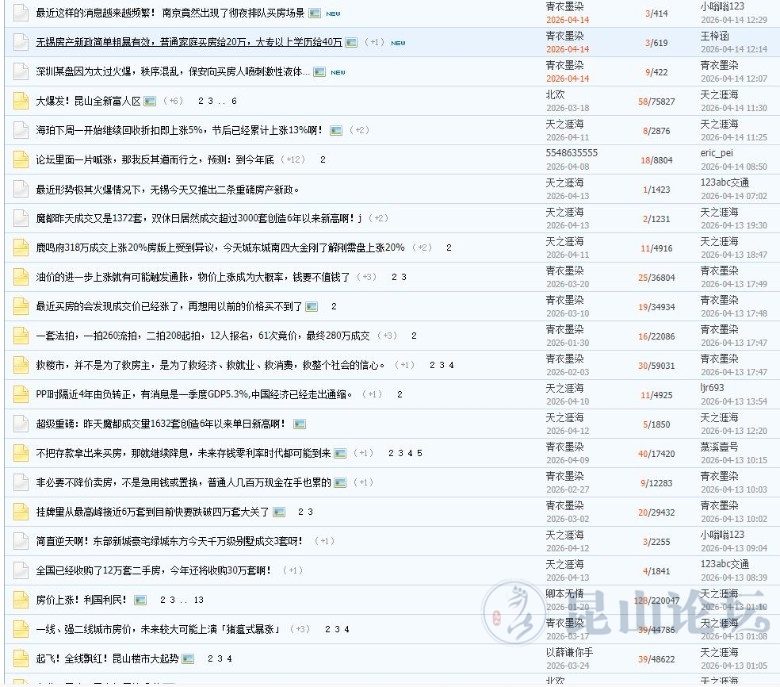Click author 以辞谦你手 of 起飞 thread

tap(569, 652)
